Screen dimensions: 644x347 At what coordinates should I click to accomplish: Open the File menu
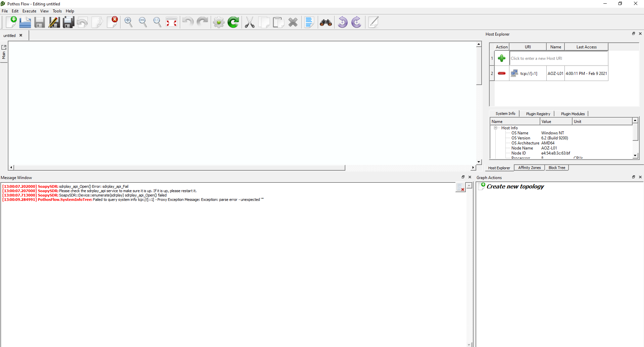pyautogui.click(x=5, y=11)
